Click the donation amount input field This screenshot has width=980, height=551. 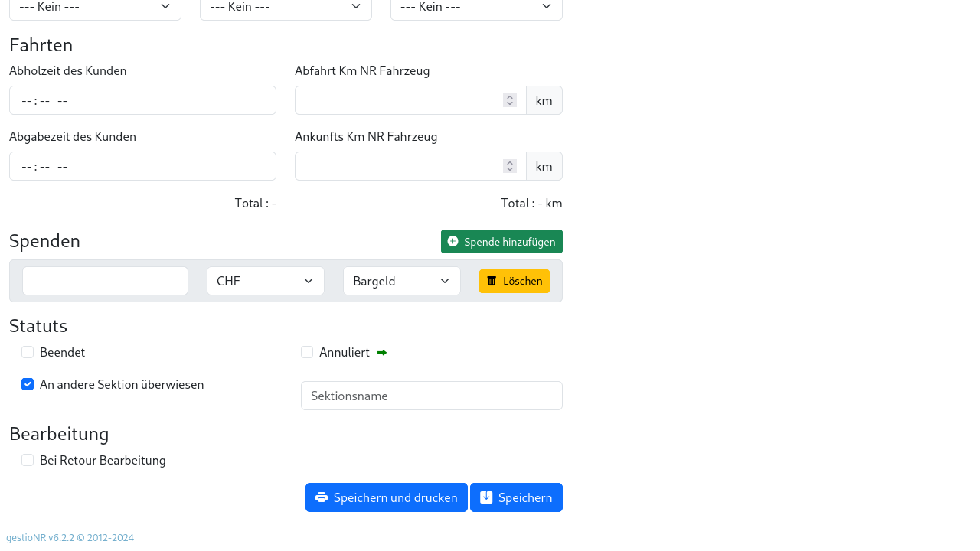tap(105, 281)
